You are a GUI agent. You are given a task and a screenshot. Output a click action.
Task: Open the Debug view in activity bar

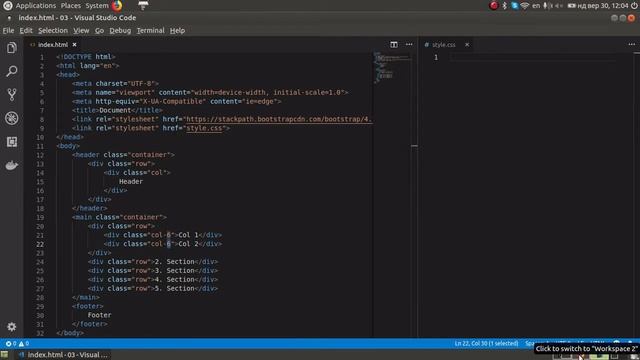(11, 118)
